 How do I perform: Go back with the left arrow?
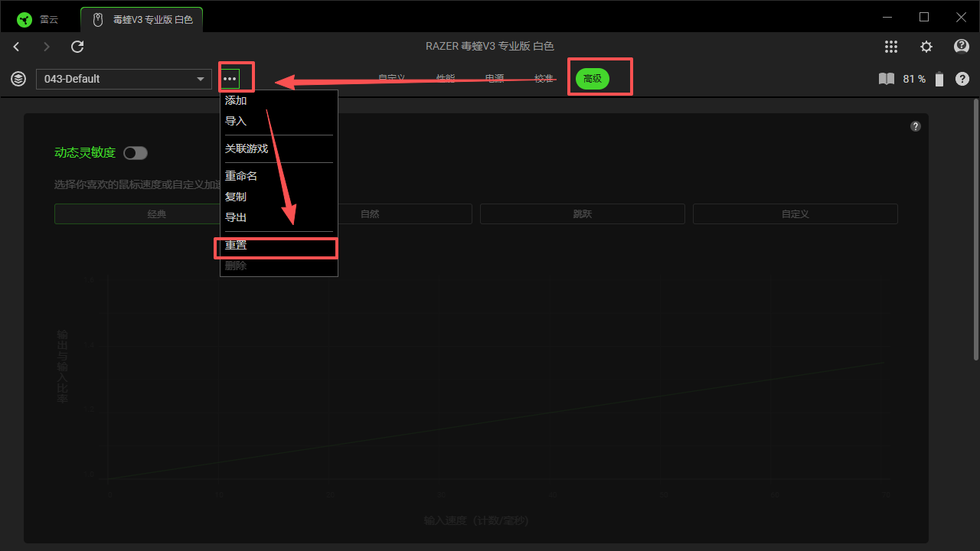click(16, 47)
